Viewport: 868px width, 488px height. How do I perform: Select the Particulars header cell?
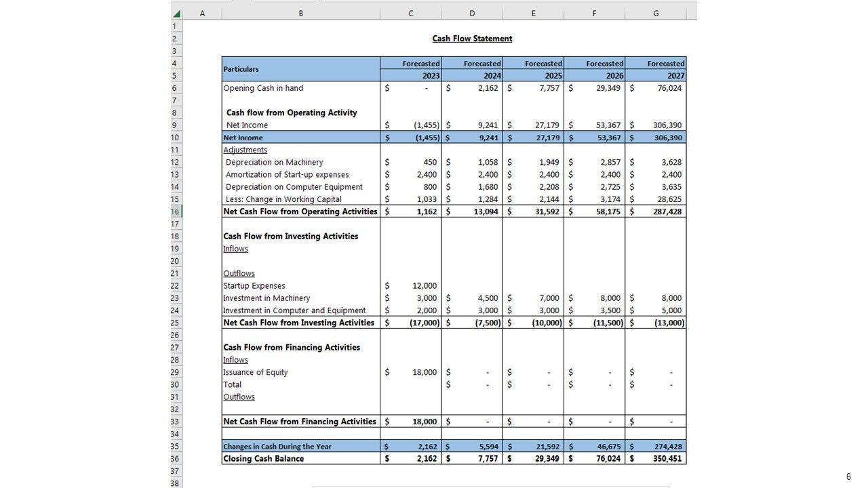pyautogui.click(x=300, y=69)
